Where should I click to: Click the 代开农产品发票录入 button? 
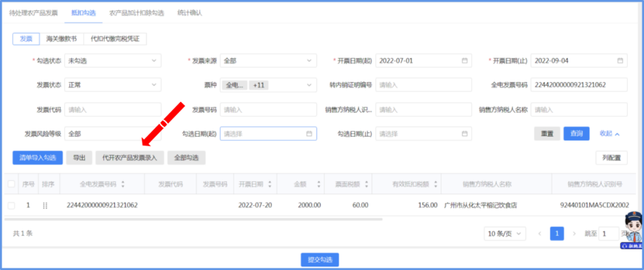tap(129, 158)
